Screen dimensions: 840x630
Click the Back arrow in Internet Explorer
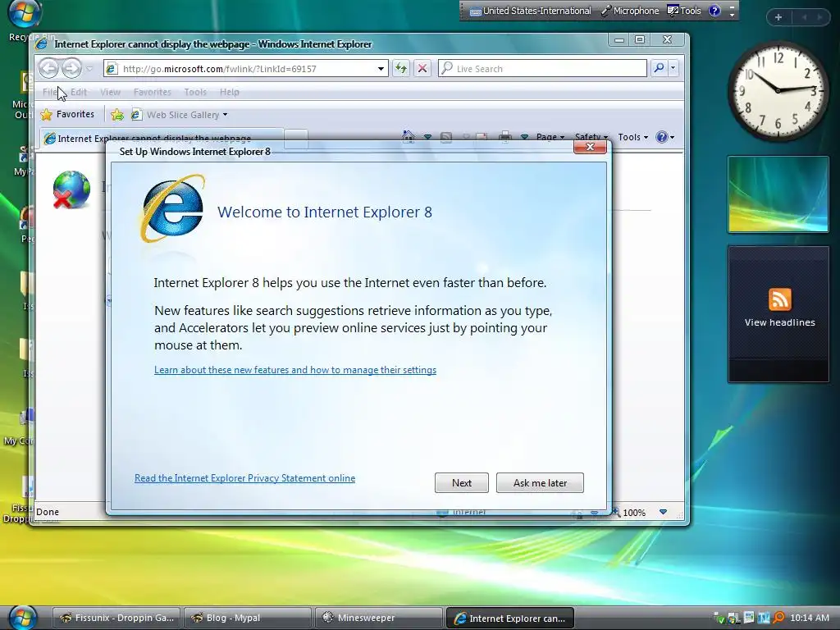pos(48,68)
